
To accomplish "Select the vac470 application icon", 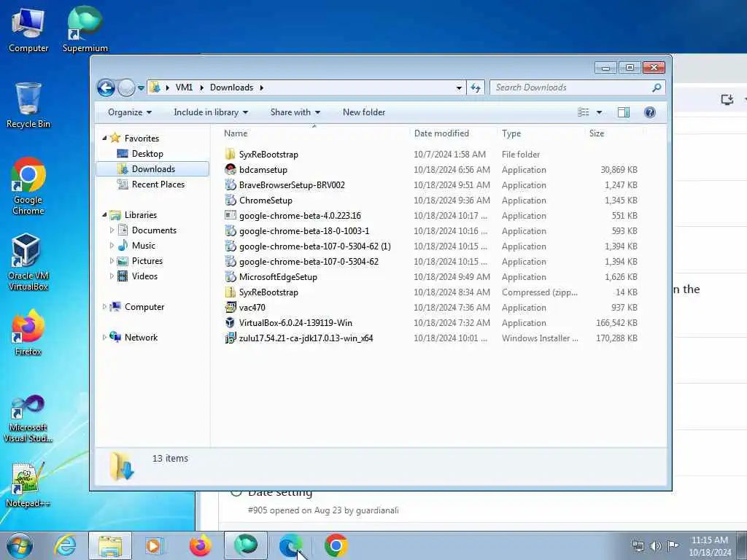I will 230,307.
